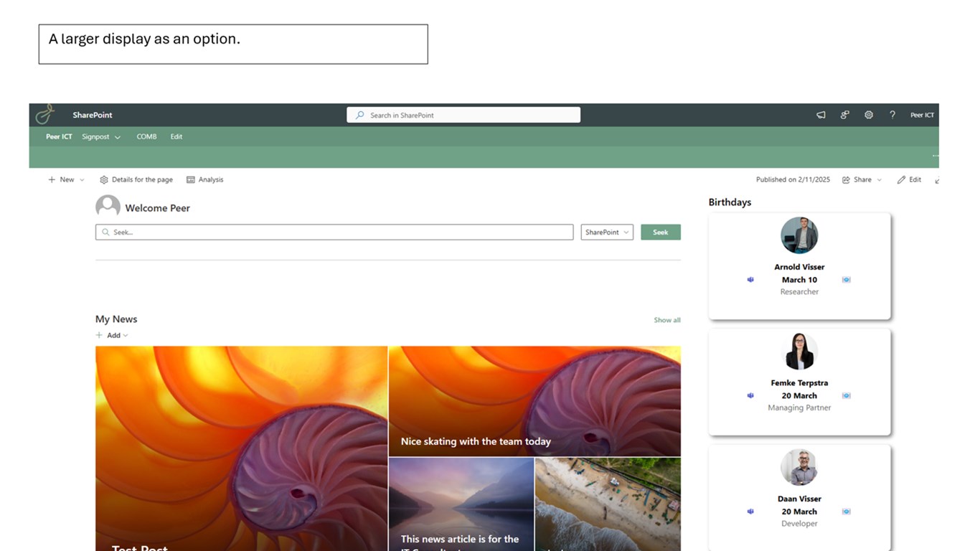This screenshot has width=980, height=551.
Task: Click the name Arnold Visser
Action: (799, 267)
